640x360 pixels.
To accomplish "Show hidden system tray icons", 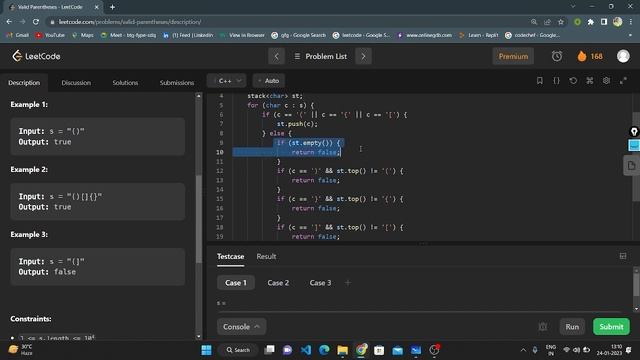I will tap(523, 350).
